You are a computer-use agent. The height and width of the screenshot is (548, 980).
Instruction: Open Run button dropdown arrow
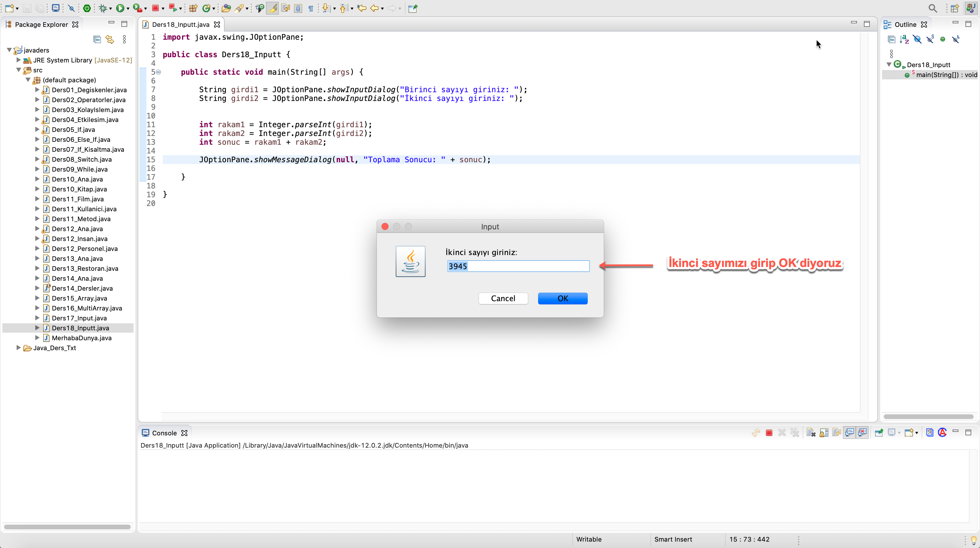(x=128, y=8)
